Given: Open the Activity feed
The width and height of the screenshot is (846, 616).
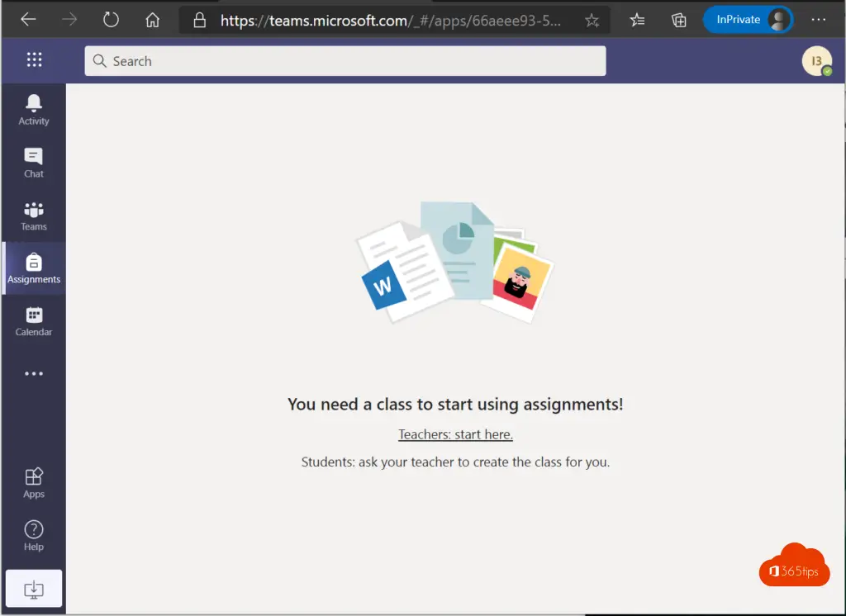Looking at the screenshot, I should click(33, 110).
